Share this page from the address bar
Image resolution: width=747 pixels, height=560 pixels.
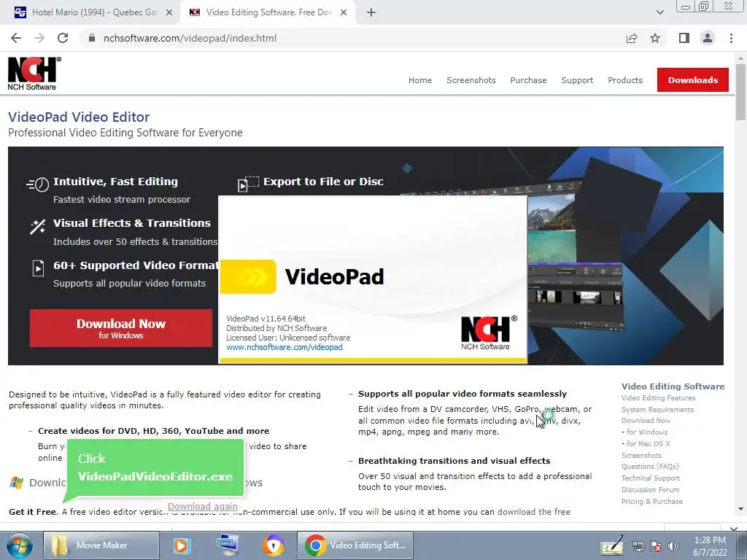(x=632, y=38)
